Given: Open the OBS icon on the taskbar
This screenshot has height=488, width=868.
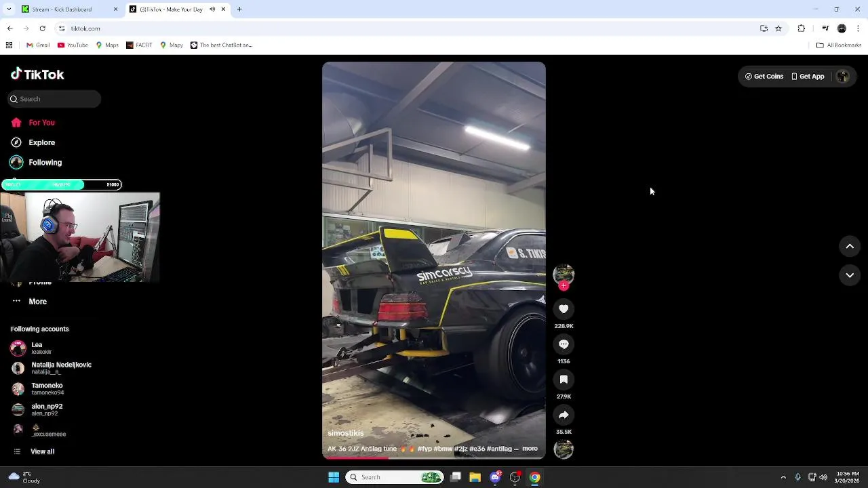Looking at the screenshot, I should (x=515, y=477).
